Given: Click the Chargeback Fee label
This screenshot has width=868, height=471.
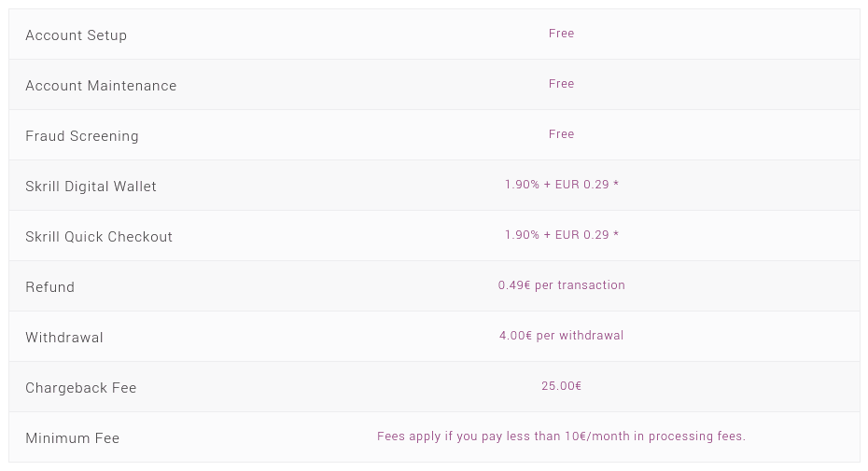Looking at the screenshot, I should pos(81,388).
